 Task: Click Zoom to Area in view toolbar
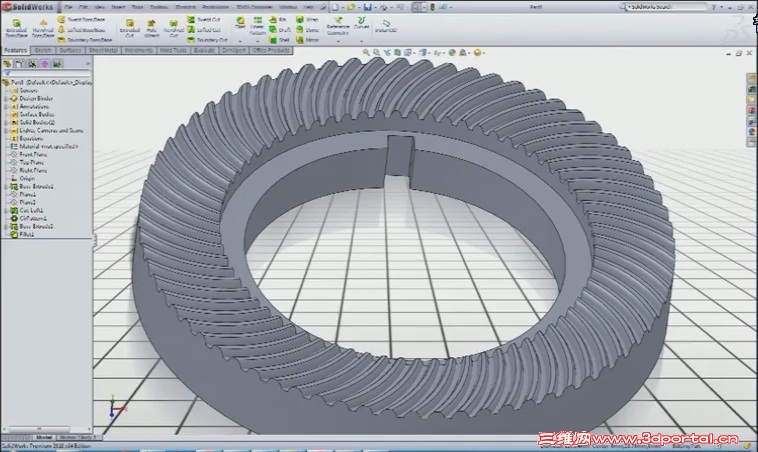[x=376, y=52]
